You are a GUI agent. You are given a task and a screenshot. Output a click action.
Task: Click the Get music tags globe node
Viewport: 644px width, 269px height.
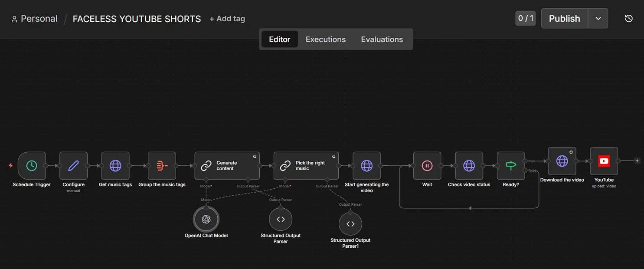point(115,165)
